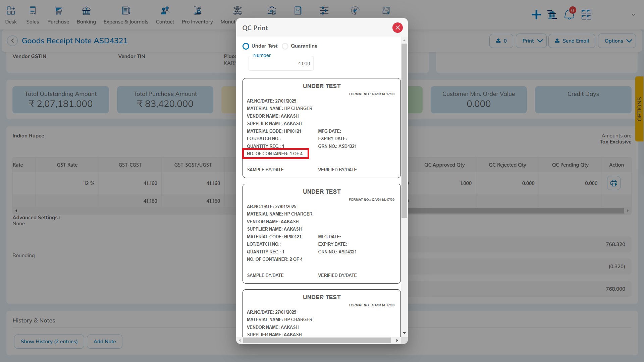Open the Contact module icon
Screen dimensions: 644x362
click(165, 11)
